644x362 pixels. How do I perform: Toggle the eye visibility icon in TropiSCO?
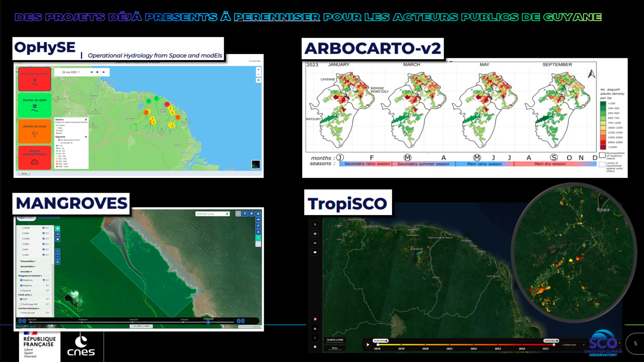(x=315, y=234)
